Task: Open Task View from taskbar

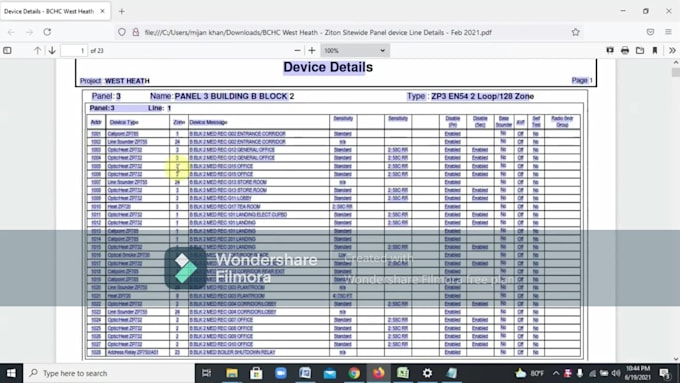Action: click(x=207, y=373)
